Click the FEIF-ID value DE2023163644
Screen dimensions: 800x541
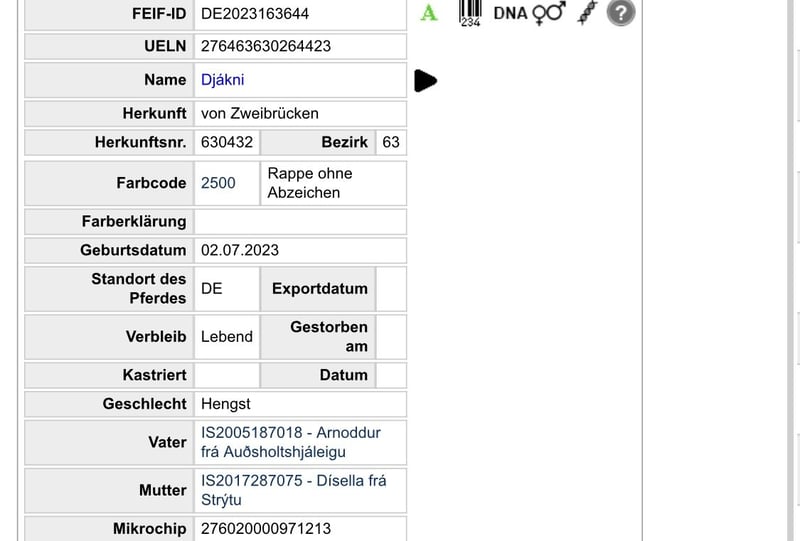[255, 13]
